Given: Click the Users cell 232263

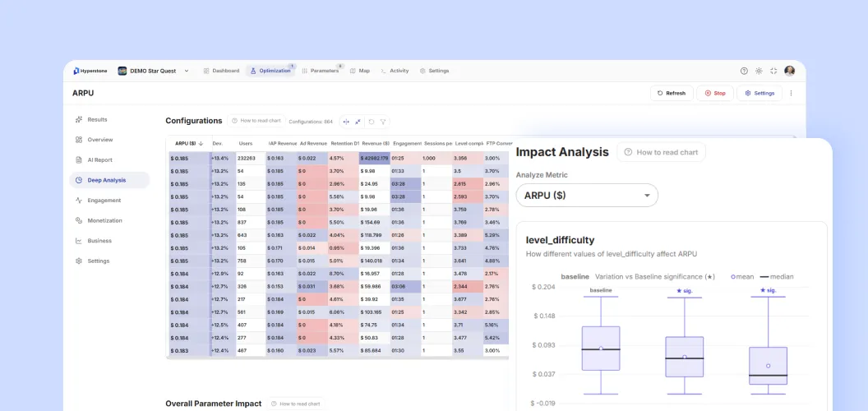Looking at the screenshot, I should [251, 159].
